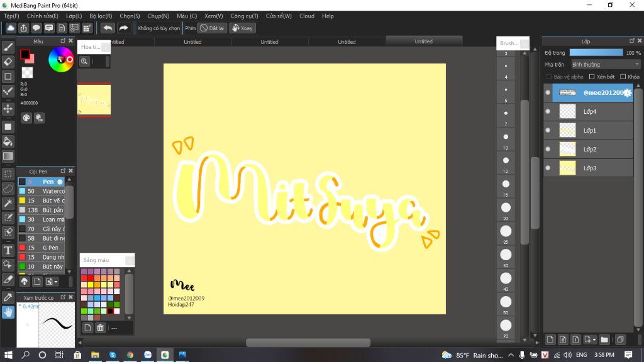644x362 pixels.
Task: Open Pen brush settings gear
Action: pyautogui.click(x=60, y=182)
